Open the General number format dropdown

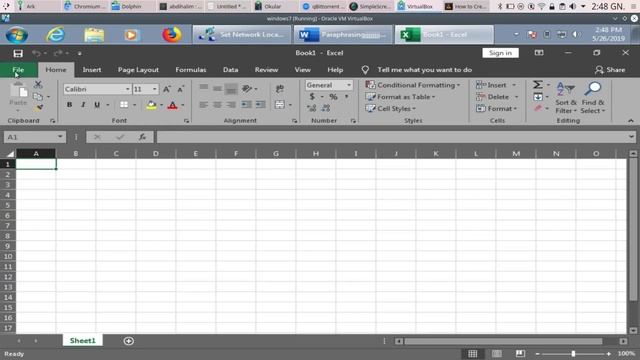tap(349, 85)
